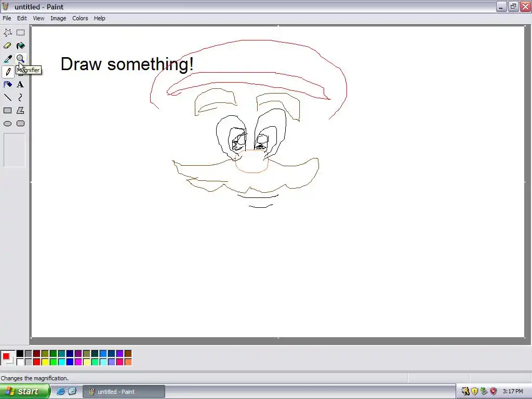The width and height of the screenshot is (532, 399).
Task: Pick the Fill With Color bucket tool
Action: 21,46
